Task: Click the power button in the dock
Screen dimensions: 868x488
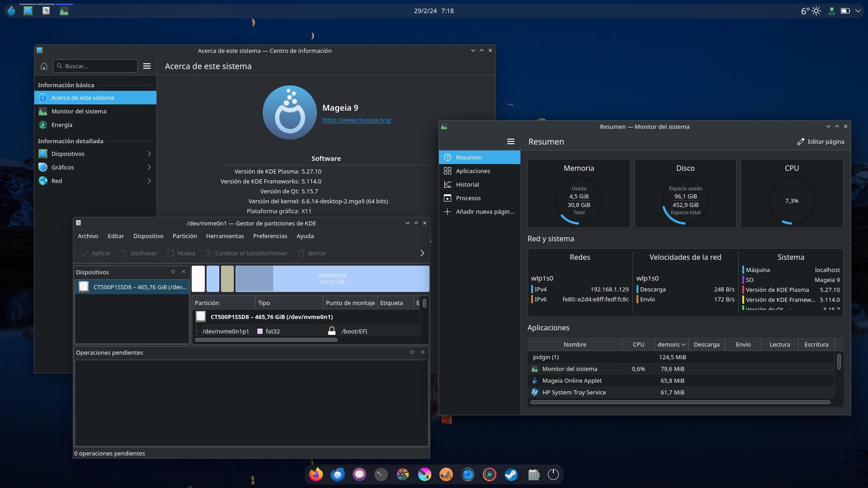Action: [x=553, y=474]
